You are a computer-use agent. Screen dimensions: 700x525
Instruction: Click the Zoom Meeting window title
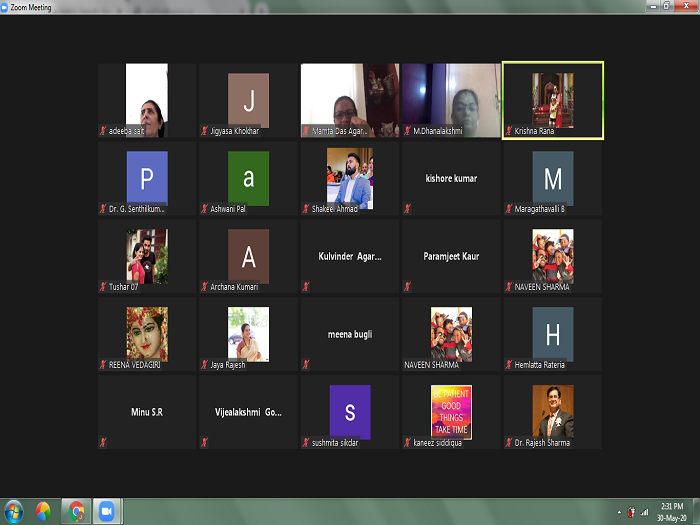31,7
